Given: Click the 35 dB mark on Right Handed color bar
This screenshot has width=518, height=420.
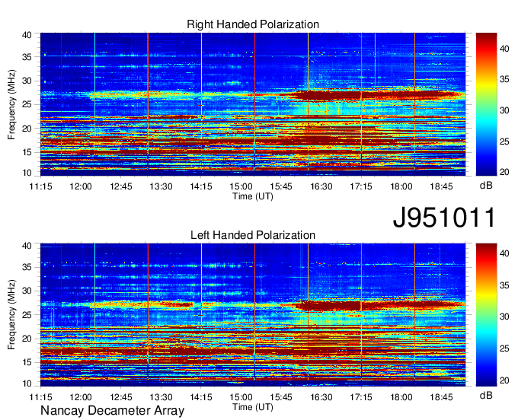Looking at the screenshot, I should [x=504, y=79].
